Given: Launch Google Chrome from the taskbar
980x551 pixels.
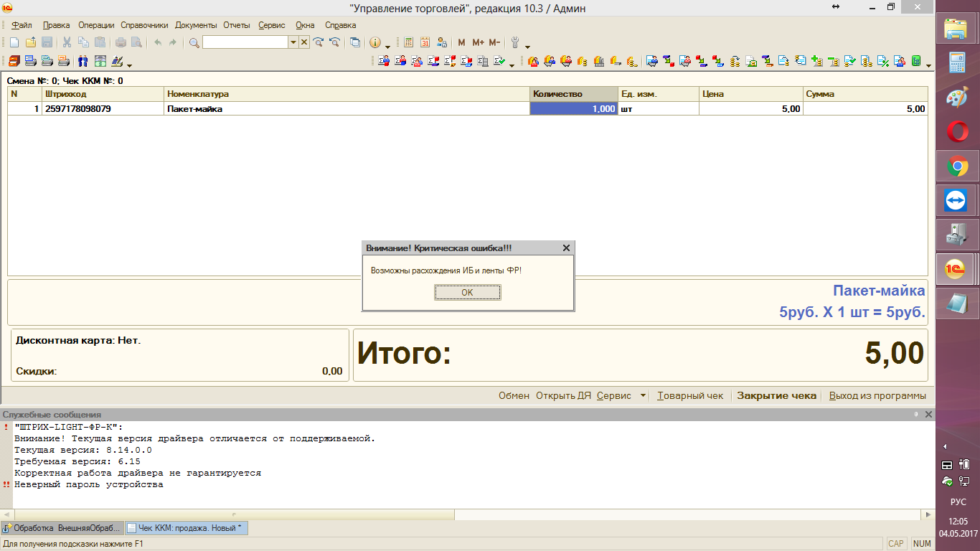Looking at the screenshot, I should point(957,167).
